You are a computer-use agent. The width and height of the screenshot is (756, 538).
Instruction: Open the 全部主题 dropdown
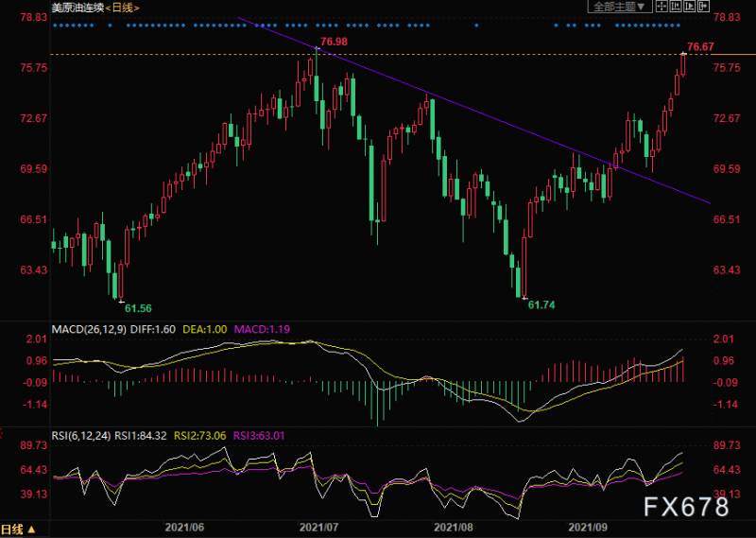tap(618, 7)
